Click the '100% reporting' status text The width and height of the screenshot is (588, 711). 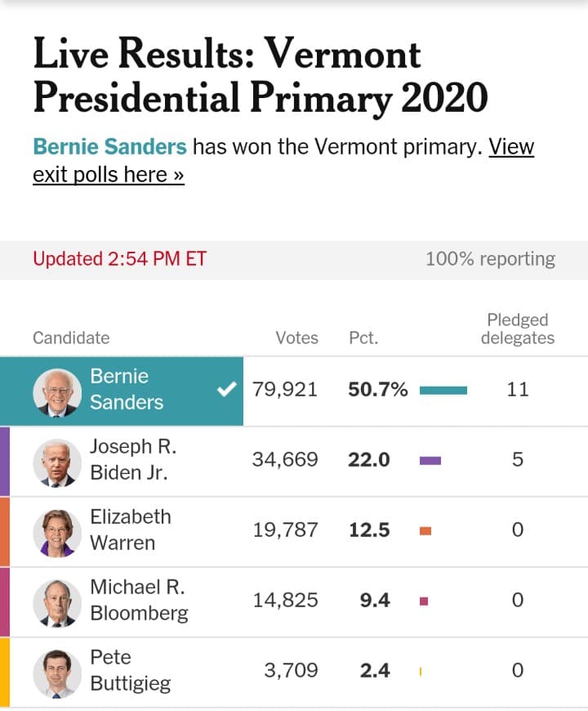coord(490,259)
